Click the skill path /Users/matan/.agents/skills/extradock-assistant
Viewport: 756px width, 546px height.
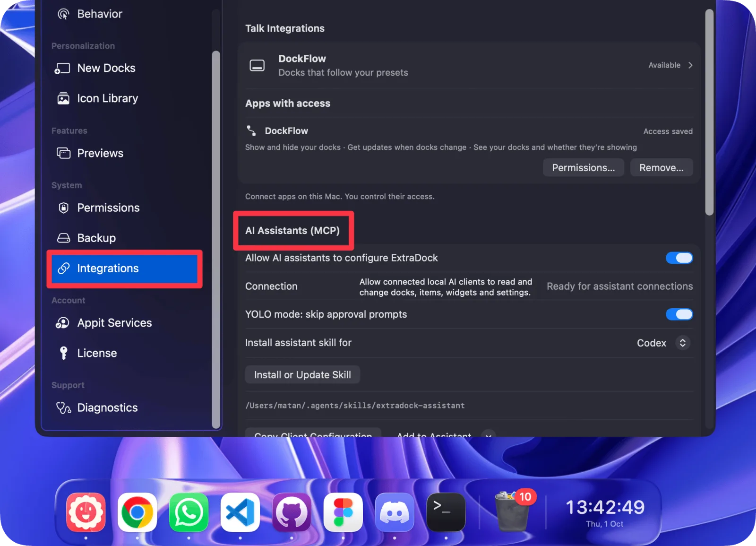coord(355,406)
